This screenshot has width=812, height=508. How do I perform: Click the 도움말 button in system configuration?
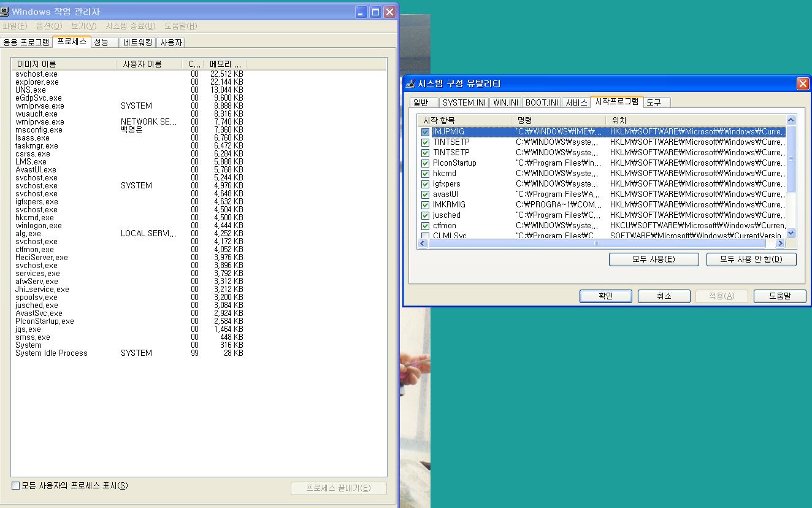pyautogui.click(x=779, y=296)
